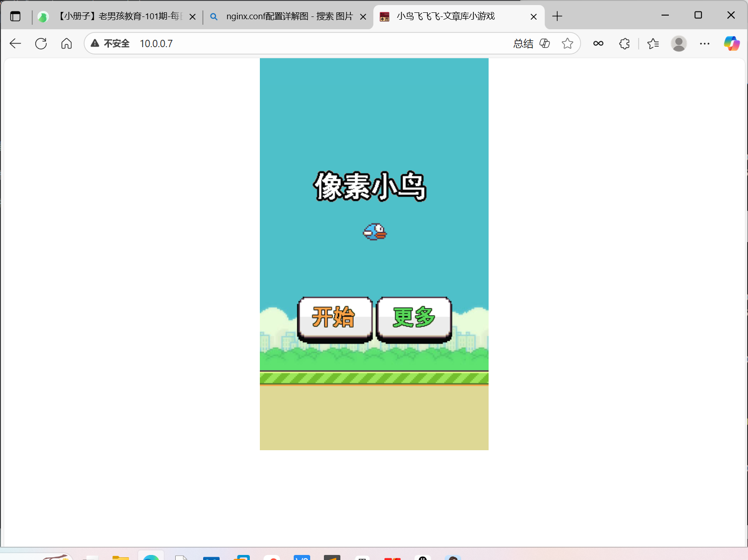
Task: Open the Settings and more ellipsis menu
Action: (705, 43)
